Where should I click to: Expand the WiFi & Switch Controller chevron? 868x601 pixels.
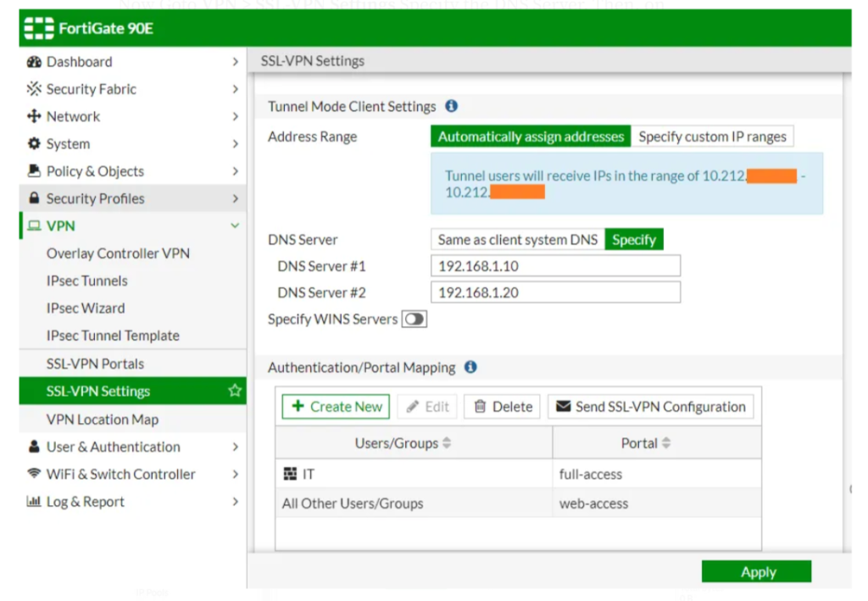[x=236, y=474]
